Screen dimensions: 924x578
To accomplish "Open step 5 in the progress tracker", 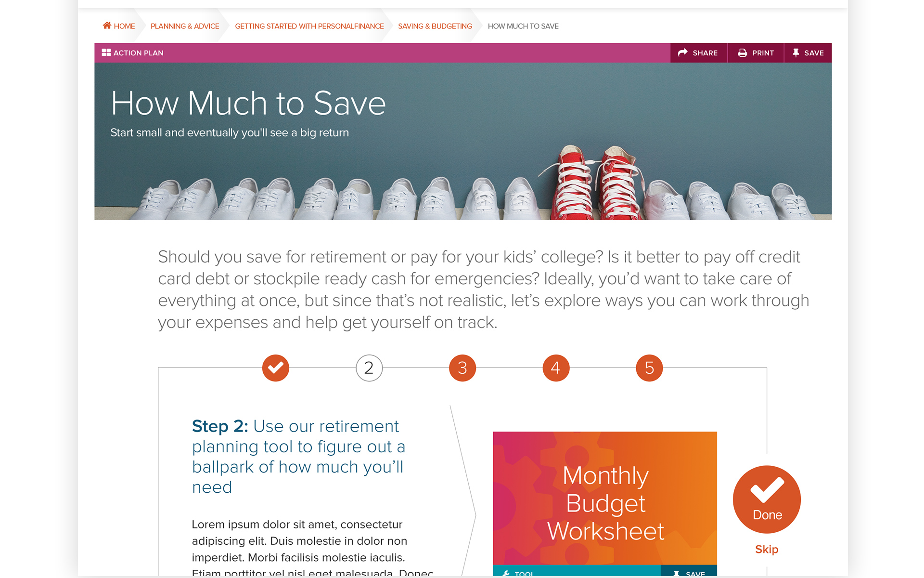I will click(649, 368).
